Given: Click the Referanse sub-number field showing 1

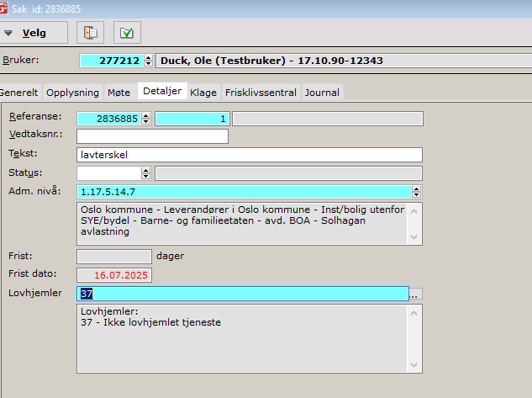Looking at the screenshot, I should point(192,119).
